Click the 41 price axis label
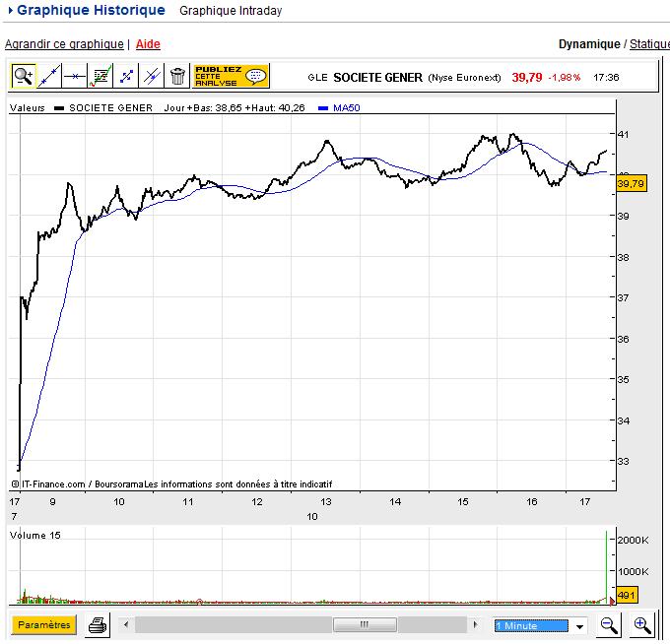Viewport: 670px width, 644px height. [x=623, y=134]
